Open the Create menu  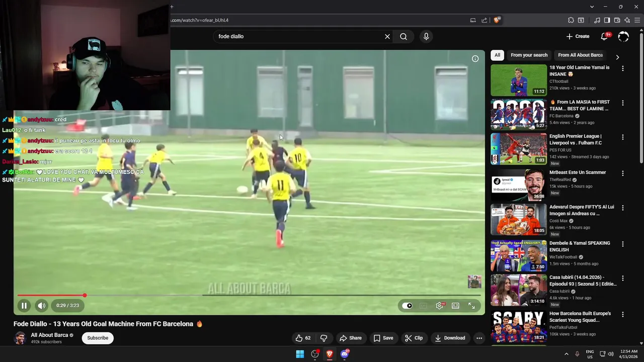(x=578, y=36)
